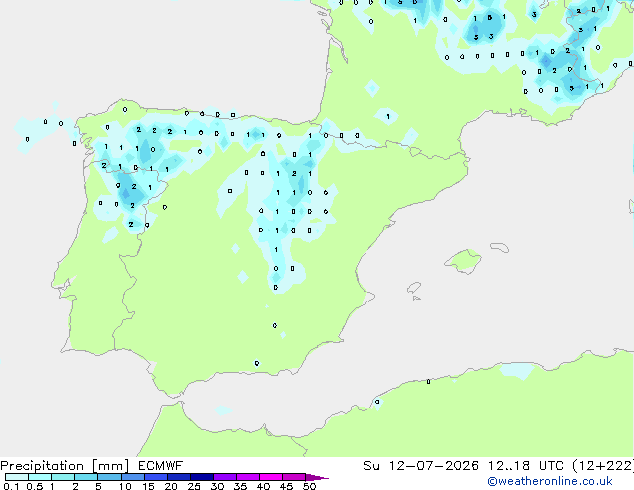Image resolution: width=634 pixels, height=490 pixels.
Task: Click the Ibiza island outline
Action: [x=414, y=288]
